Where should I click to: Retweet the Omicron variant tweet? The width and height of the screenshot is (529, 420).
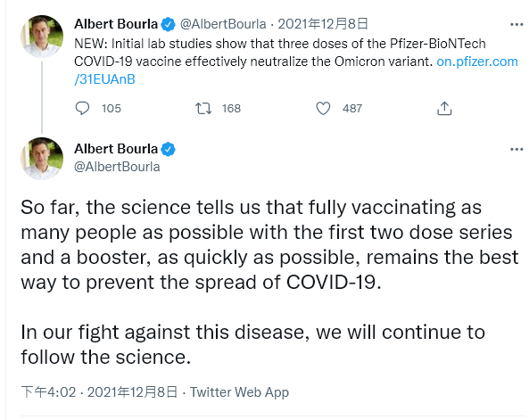(x=203, y=108)
